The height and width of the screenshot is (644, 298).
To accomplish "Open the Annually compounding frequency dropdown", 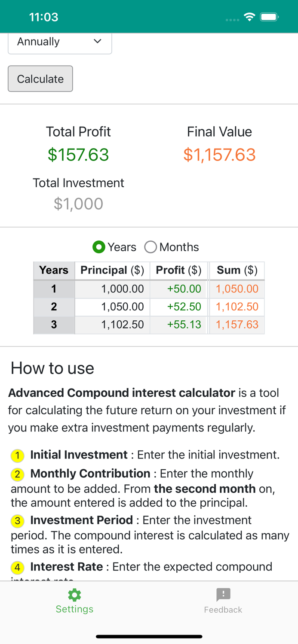I will (x=59, y=42).
